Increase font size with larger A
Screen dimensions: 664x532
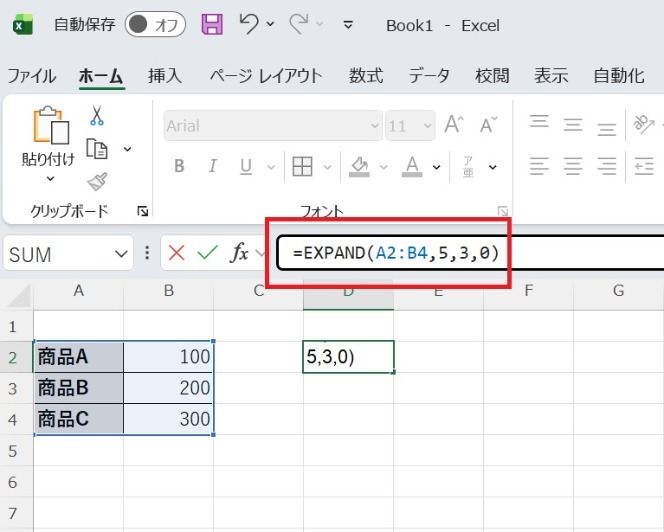[454, 125]
